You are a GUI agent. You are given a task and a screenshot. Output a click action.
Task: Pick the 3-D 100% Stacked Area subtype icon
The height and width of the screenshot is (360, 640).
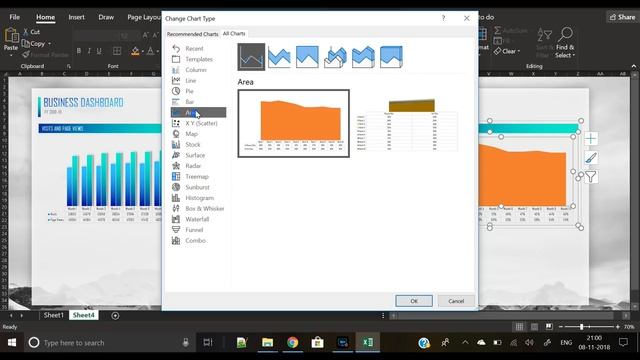pos(391,57)
